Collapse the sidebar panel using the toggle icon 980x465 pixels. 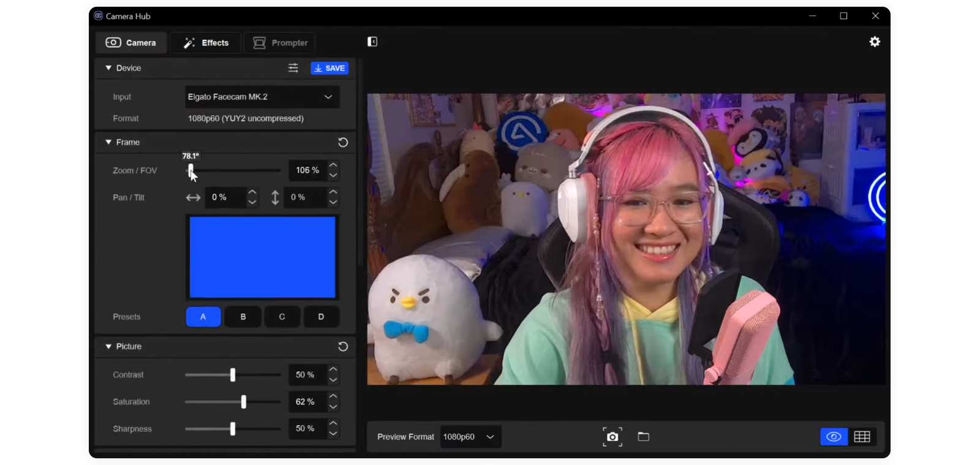372,42
